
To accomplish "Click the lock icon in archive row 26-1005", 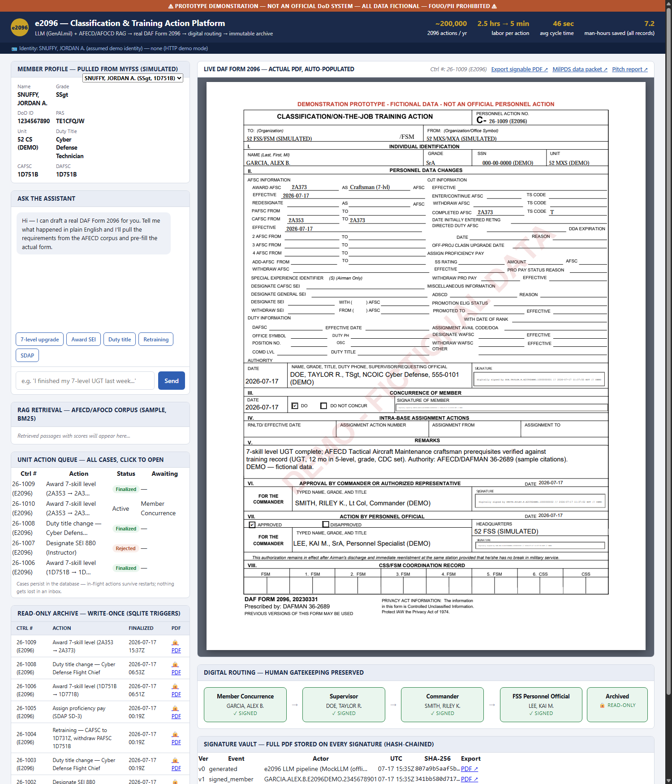I will pos(175,708).
